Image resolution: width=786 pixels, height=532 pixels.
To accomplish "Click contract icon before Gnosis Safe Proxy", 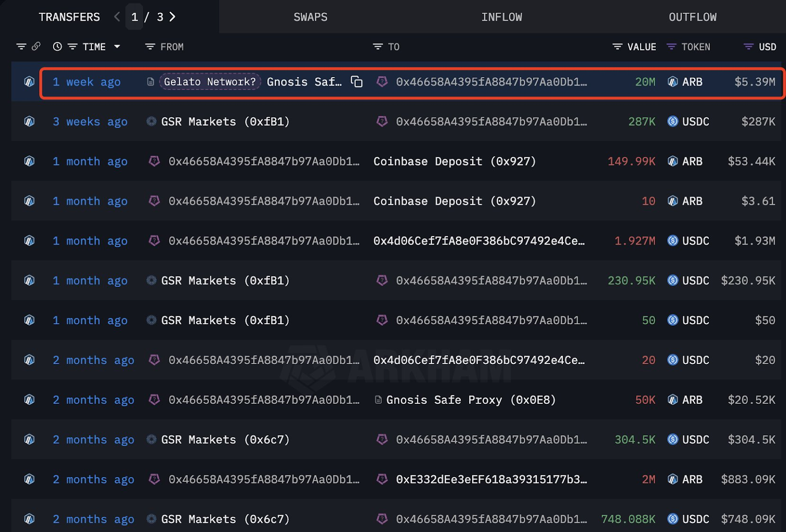I will (x=378, y=400).
